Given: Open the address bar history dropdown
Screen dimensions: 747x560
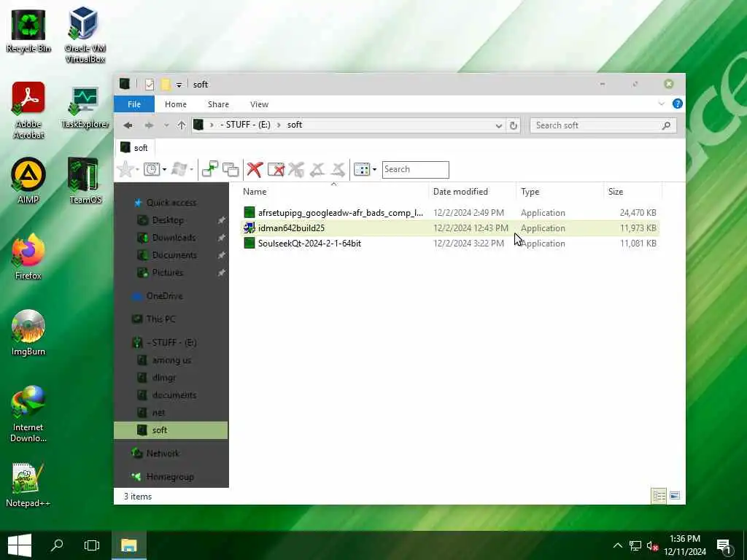Looking at the screenshot, I should tap(498, 125).
